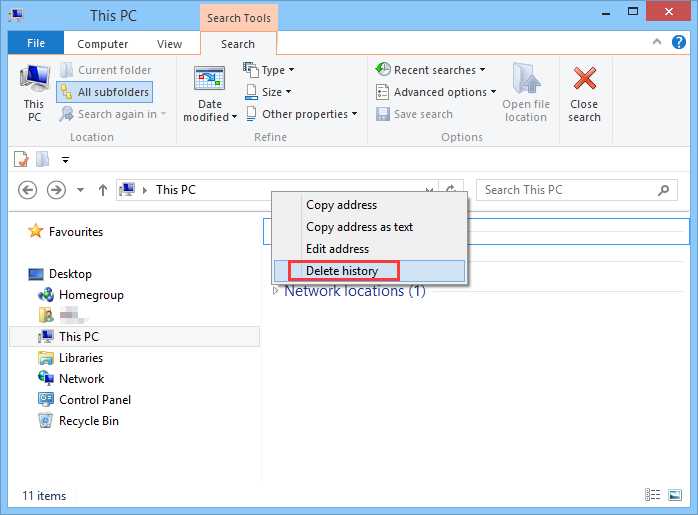Open Other properties filter dropdown
698x515 pixels.
pos(302,114)
